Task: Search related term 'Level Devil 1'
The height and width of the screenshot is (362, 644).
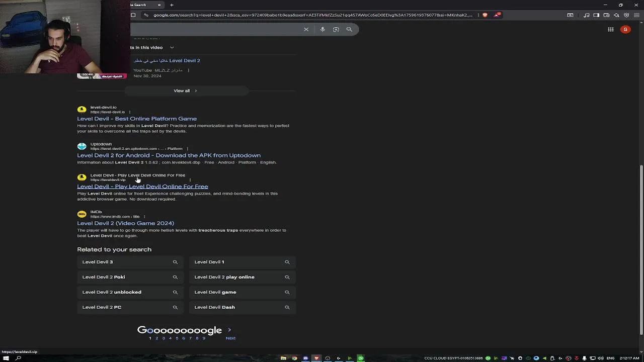Action: point(243,262)
